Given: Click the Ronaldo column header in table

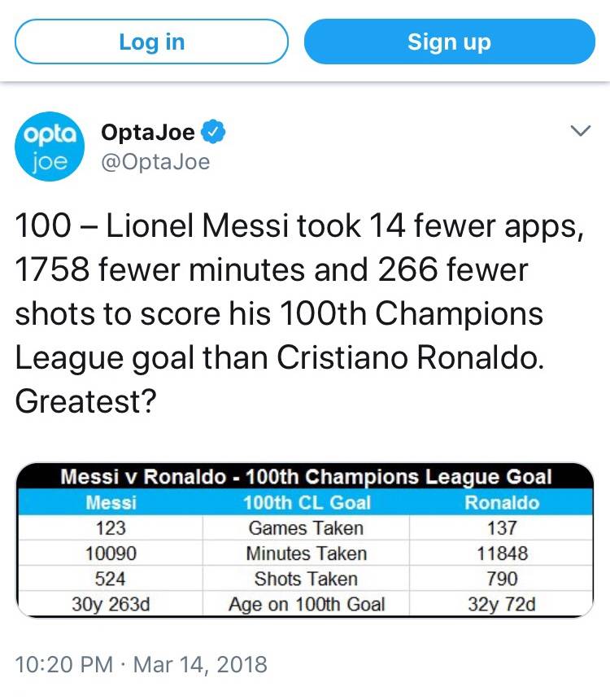Looking at the screenshot, I should pyautogui.click(x=501, y=502).
